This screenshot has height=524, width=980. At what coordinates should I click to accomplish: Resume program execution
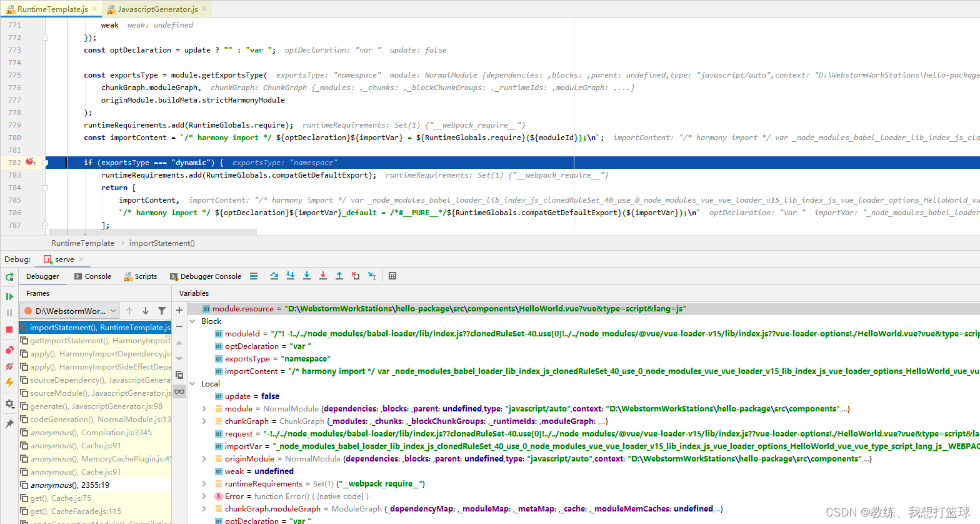pyautogui.click(x=9, y=296)
